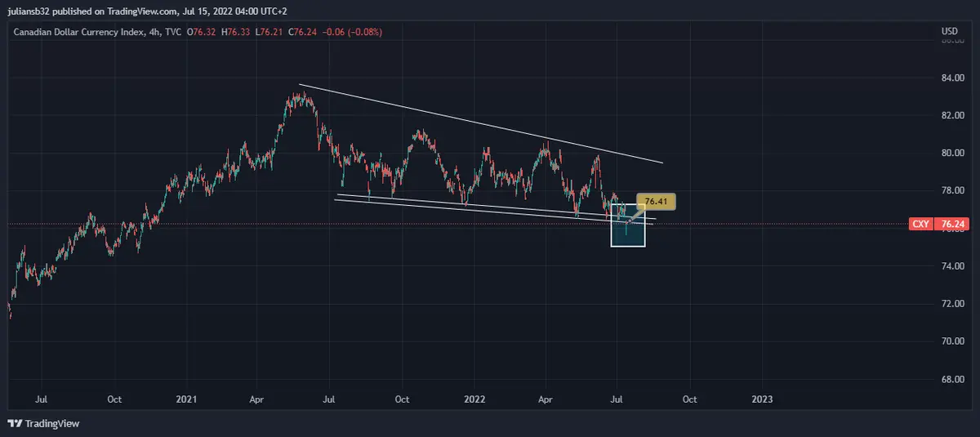The height and width of the screenshot is (437, 980).
Task: Click the red dotted current-price line
Action: pos(245,223)
